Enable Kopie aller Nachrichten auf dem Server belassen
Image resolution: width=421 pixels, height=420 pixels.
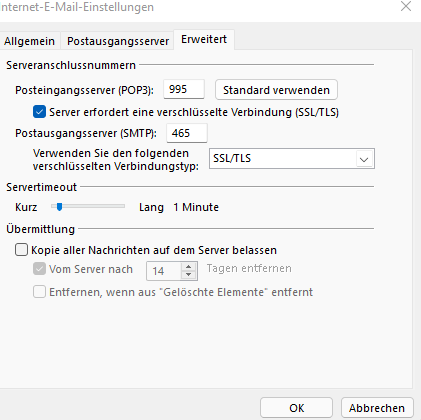[x=21, y=250]
